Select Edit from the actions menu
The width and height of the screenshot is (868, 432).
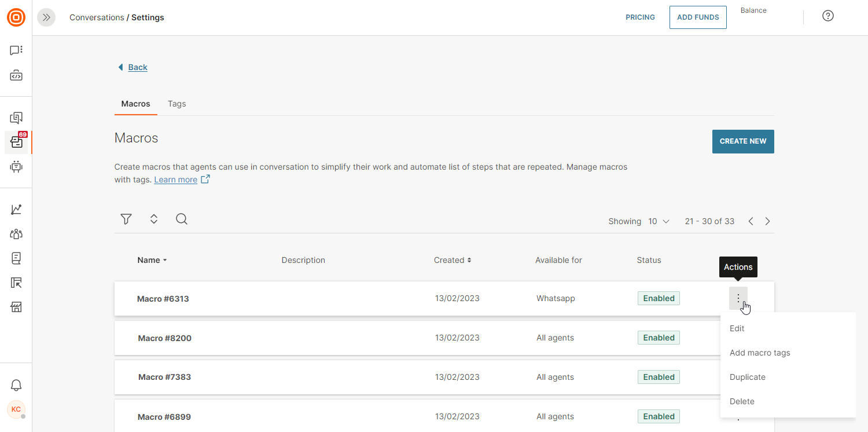click(x=737, y=328)
